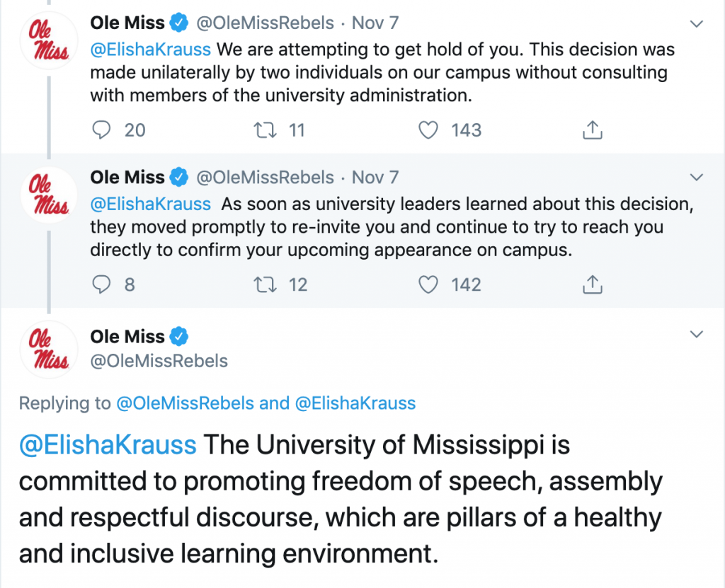Click the @OleMissRebels handle under the main tweet's name
Image resolution: width=725 pixels, height=588 pixels.
click(159, 361)
